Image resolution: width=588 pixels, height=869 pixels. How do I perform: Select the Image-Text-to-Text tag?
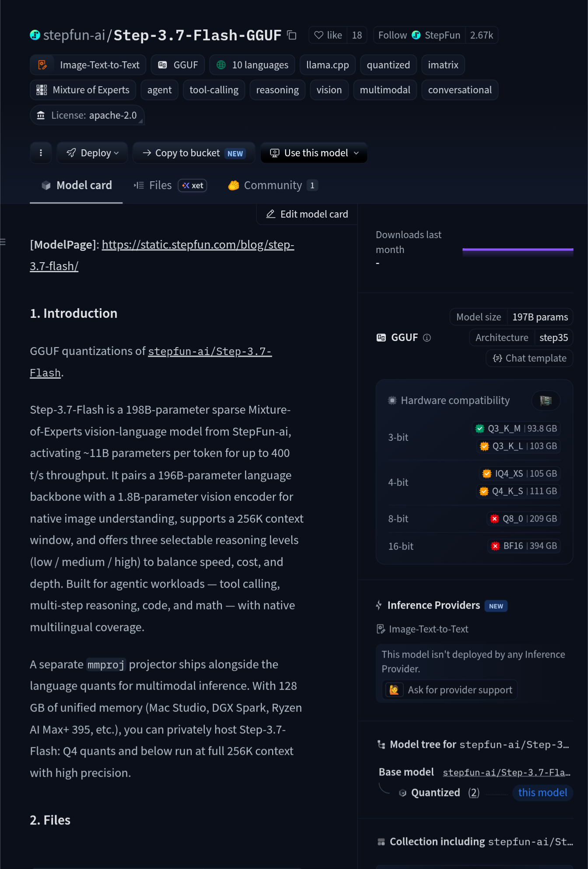pos(88,65)
